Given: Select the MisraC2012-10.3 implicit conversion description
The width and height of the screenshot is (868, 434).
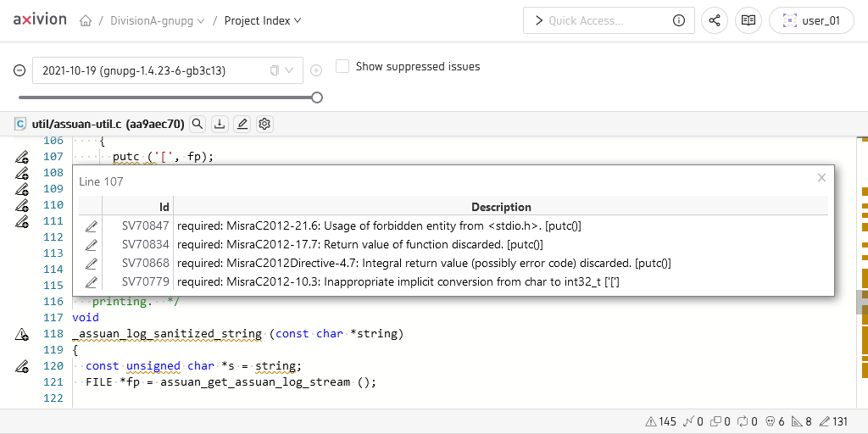Looking at the screenshot, I should (x=398, y=282).
